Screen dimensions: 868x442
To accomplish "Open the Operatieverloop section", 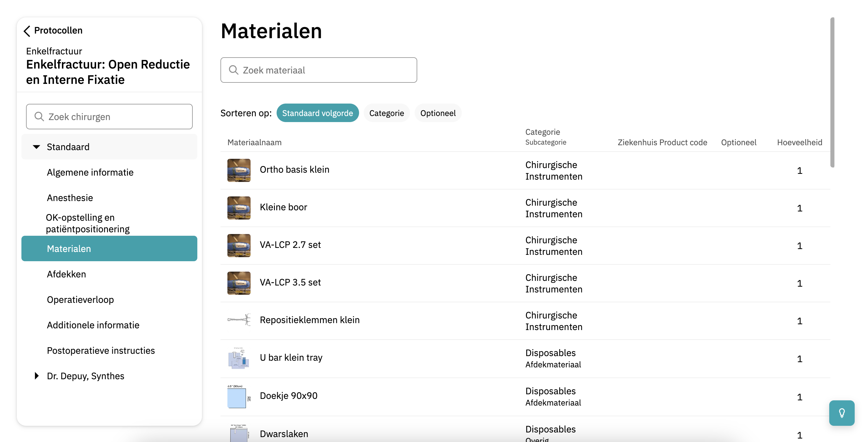I will click(80, 299).
